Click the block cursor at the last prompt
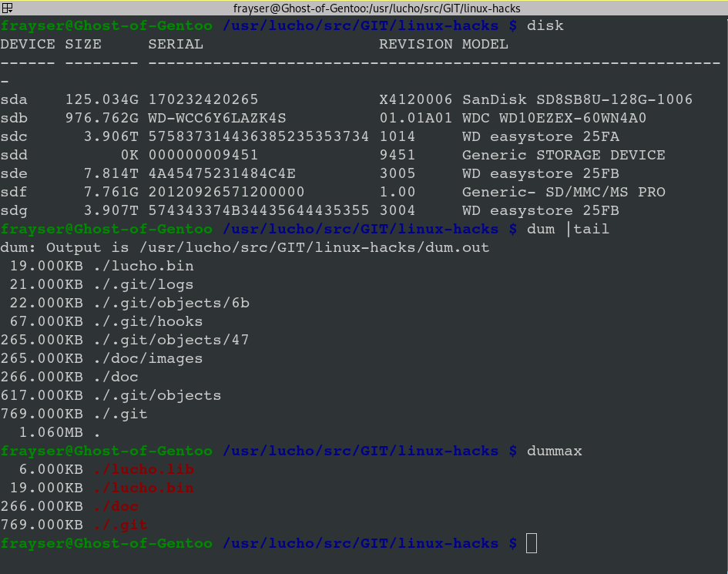 click(x=531, y=543)
